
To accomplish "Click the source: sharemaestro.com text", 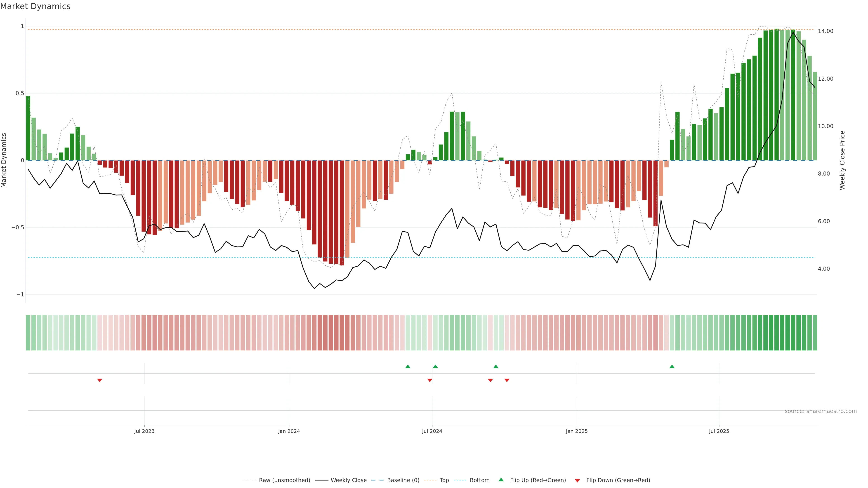I will pyautogui.click(x=821, y=411).
